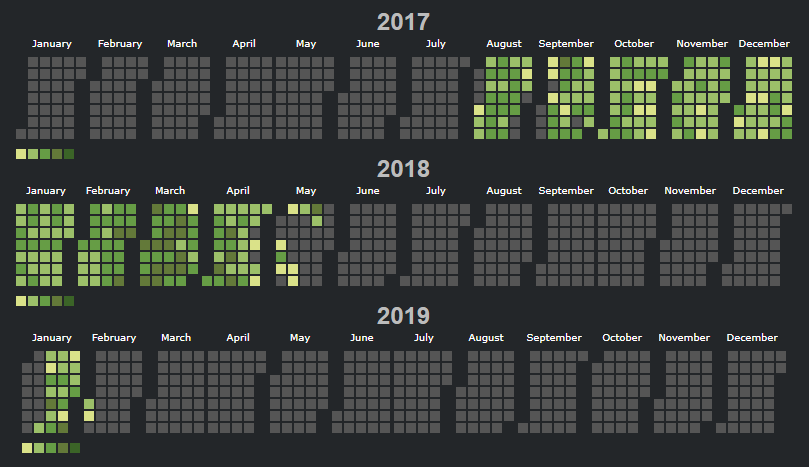
Task: Select the November label in 2018
Action: (x=690, y=191)
